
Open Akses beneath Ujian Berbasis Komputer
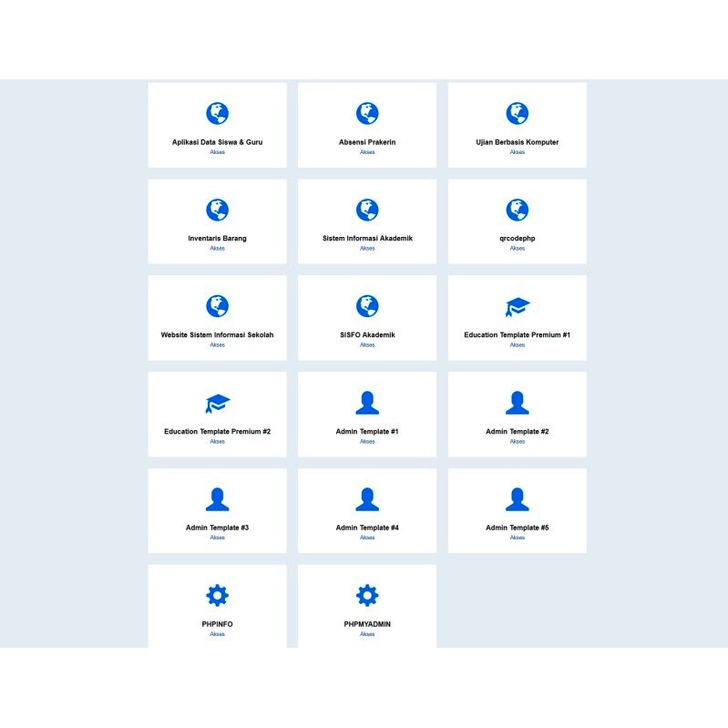517,152
